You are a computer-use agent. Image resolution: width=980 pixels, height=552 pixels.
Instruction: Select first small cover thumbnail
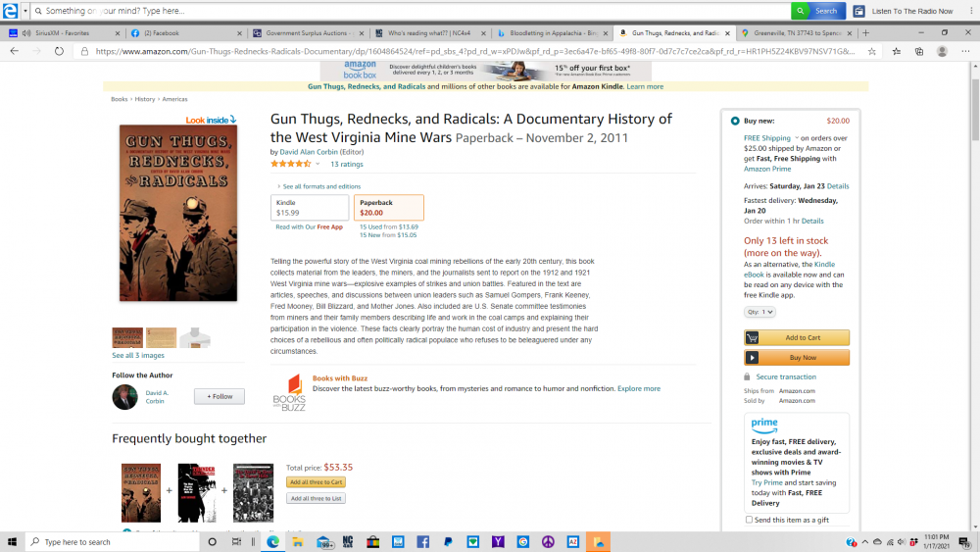127,337
